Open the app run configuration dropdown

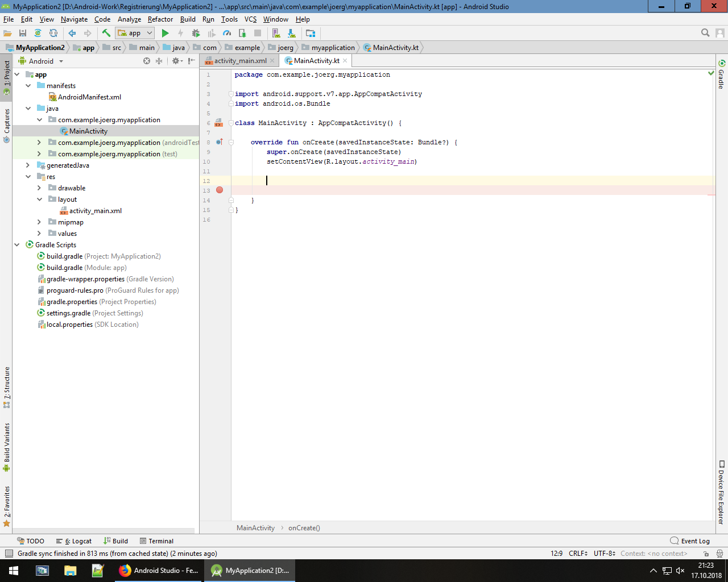[135, 34]
